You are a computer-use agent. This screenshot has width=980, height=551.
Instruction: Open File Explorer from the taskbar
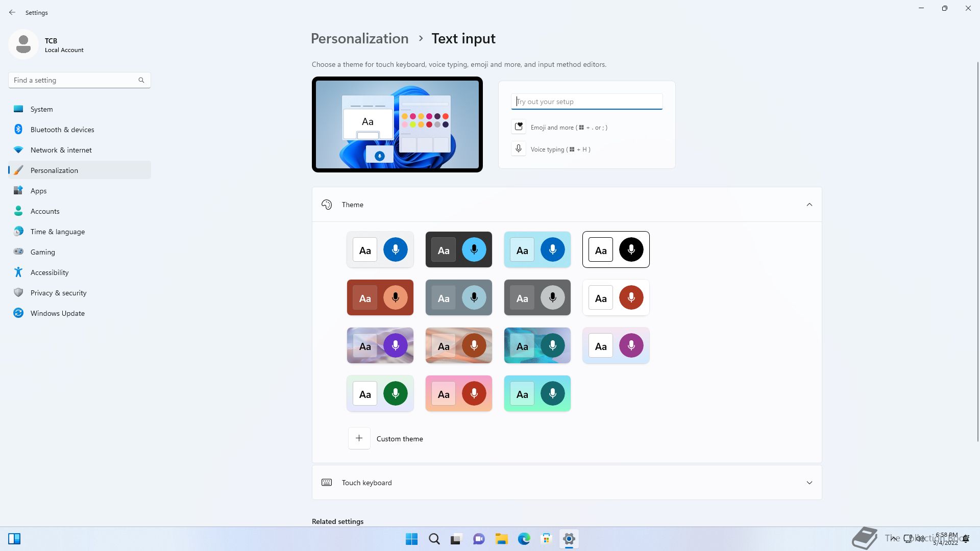click(501, 539)
